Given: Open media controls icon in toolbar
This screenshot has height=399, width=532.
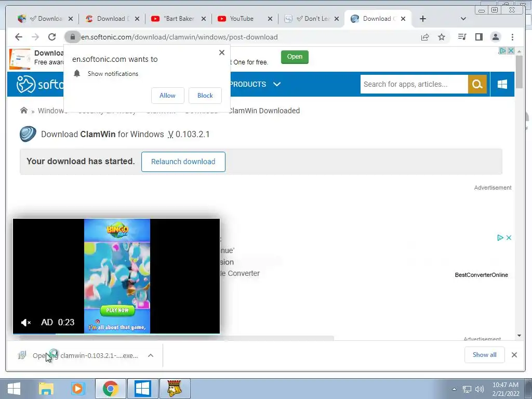Looking at the screenshot, I should pos(462,37).
